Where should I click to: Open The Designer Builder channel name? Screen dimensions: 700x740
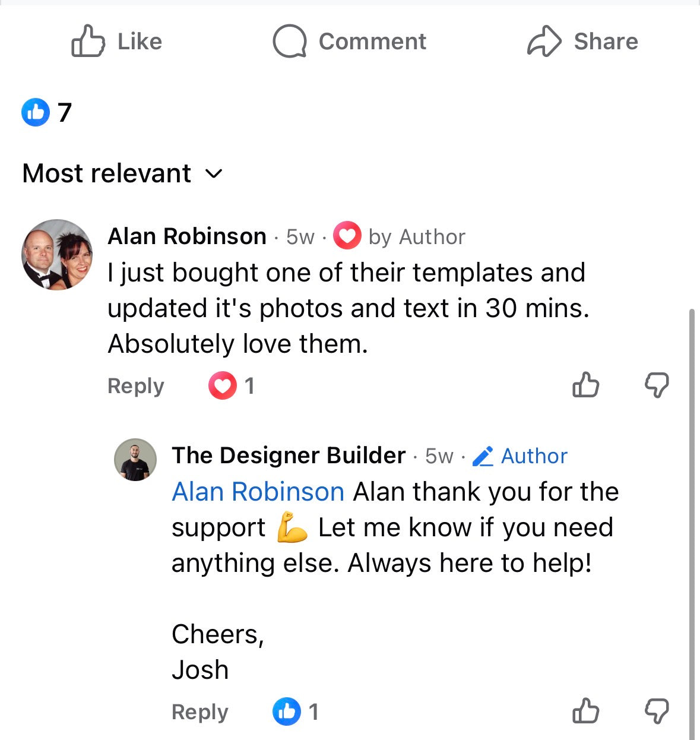289,456
